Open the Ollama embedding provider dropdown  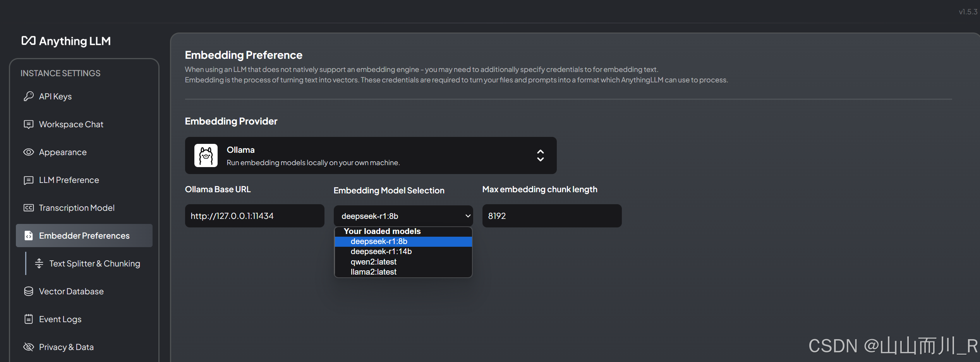(371, 155)
